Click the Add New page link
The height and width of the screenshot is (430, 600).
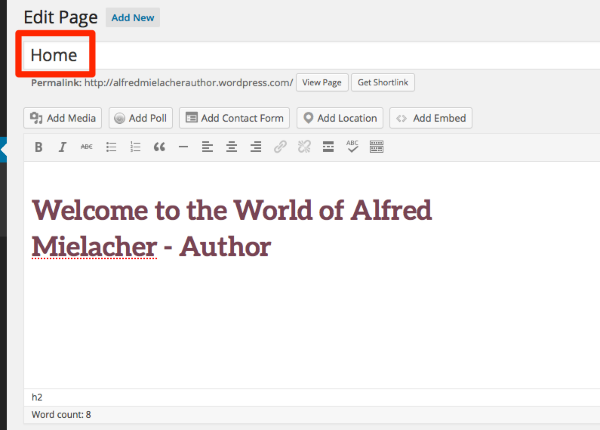[133, 18]
